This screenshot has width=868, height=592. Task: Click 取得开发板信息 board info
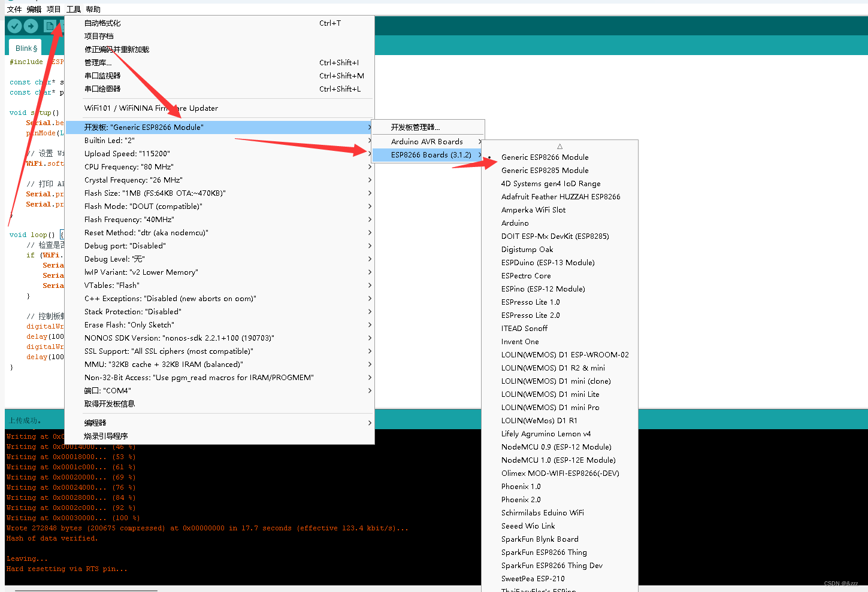tap(219, 403)
